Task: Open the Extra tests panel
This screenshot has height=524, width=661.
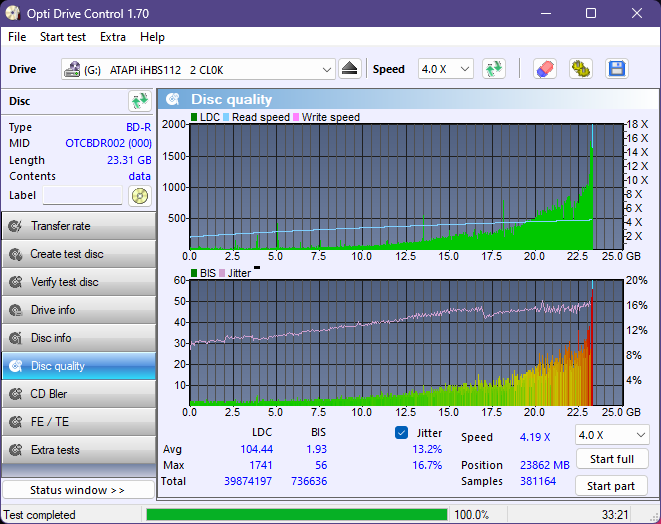Action: [79, 450]
